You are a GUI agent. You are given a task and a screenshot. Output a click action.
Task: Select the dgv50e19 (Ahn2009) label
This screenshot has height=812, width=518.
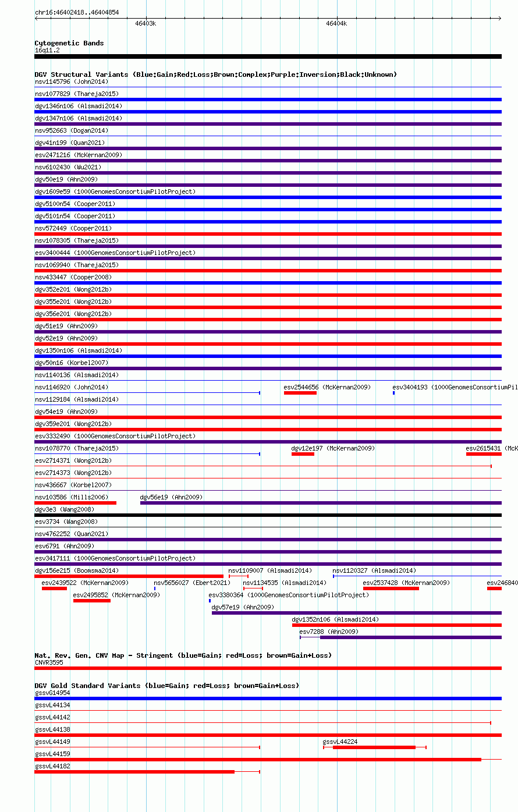tap(66, 179)
